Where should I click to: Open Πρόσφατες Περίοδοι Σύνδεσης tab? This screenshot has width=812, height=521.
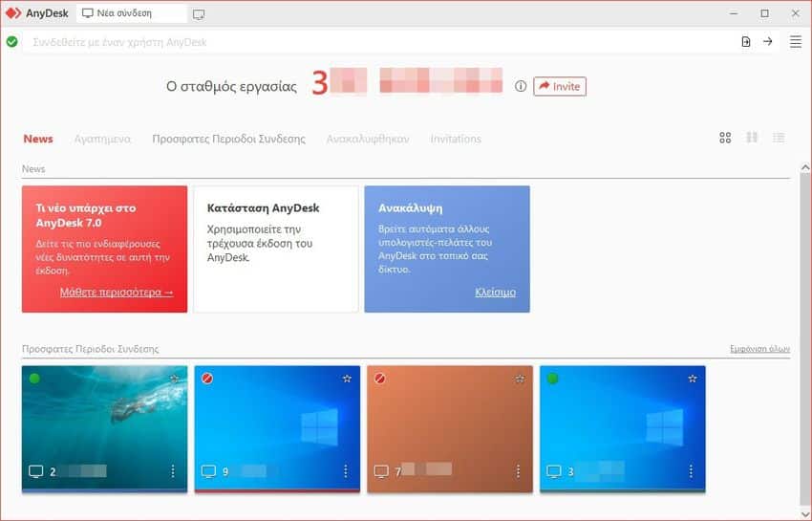pos(228,139)
